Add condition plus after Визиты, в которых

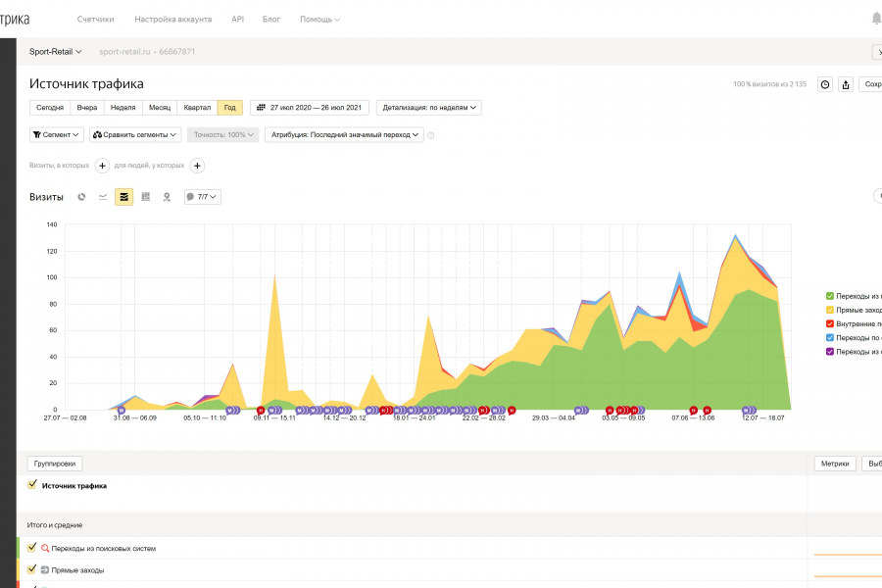pyautogui.click(x=102, y=166)
